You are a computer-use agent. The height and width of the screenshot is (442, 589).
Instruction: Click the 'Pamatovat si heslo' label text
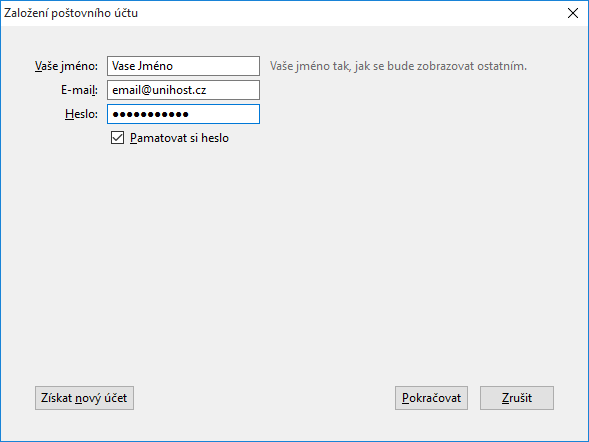(179, 138)
